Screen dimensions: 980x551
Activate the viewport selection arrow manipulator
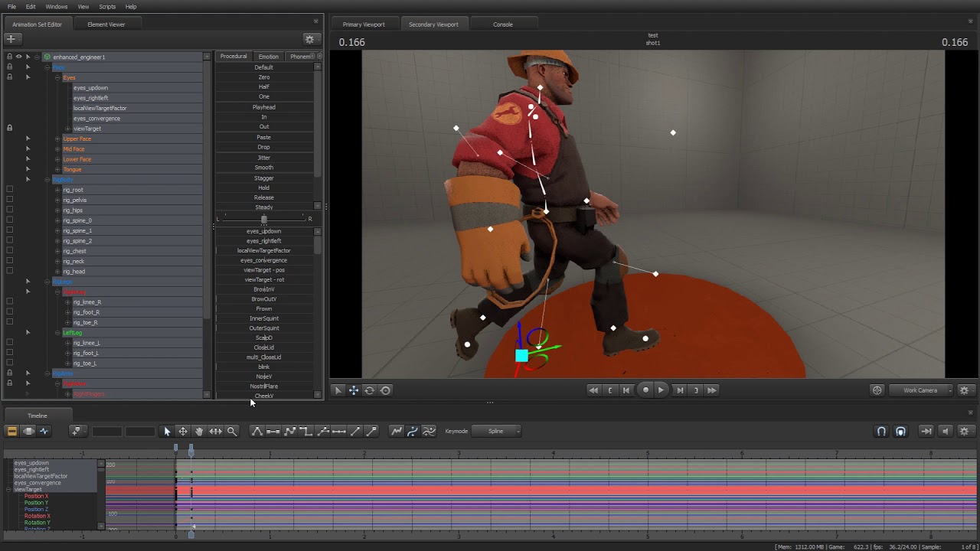338,390
